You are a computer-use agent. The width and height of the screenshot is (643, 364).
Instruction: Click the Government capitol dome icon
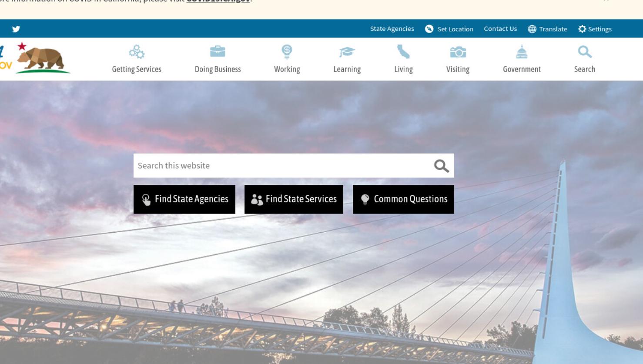click(522, 52)
